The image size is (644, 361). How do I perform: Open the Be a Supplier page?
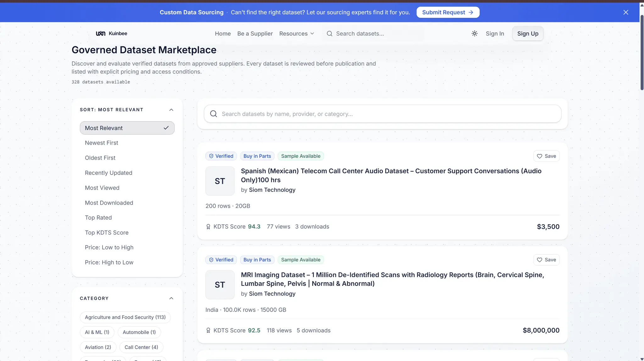pyautogui.click(x=255, y=34)
